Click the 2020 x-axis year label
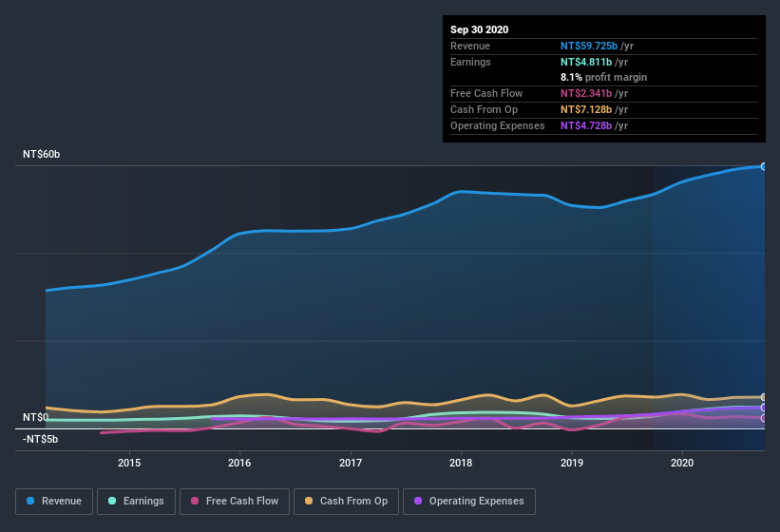The image size is (780, 532). coord(682,463)
